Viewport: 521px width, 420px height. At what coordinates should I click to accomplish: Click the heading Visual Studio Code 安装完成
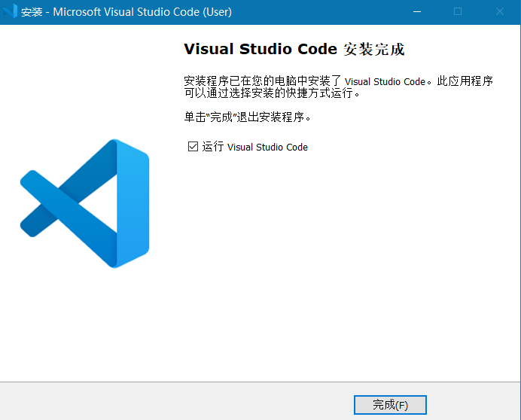(294, 50)
